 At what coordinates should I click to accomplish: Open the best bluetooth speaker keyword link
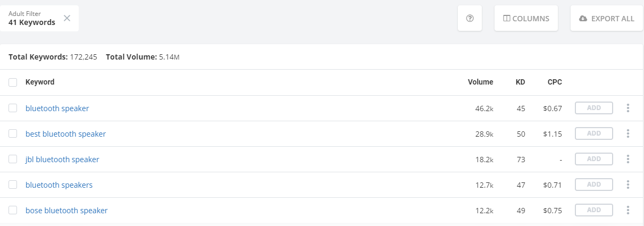pos(65,134)
